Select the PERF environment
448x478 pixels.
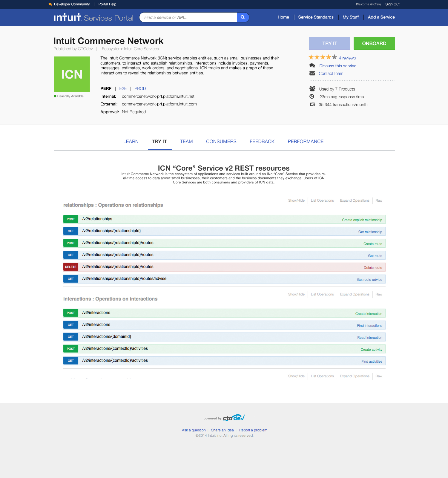pyautogui.click(x=106, y=88)
